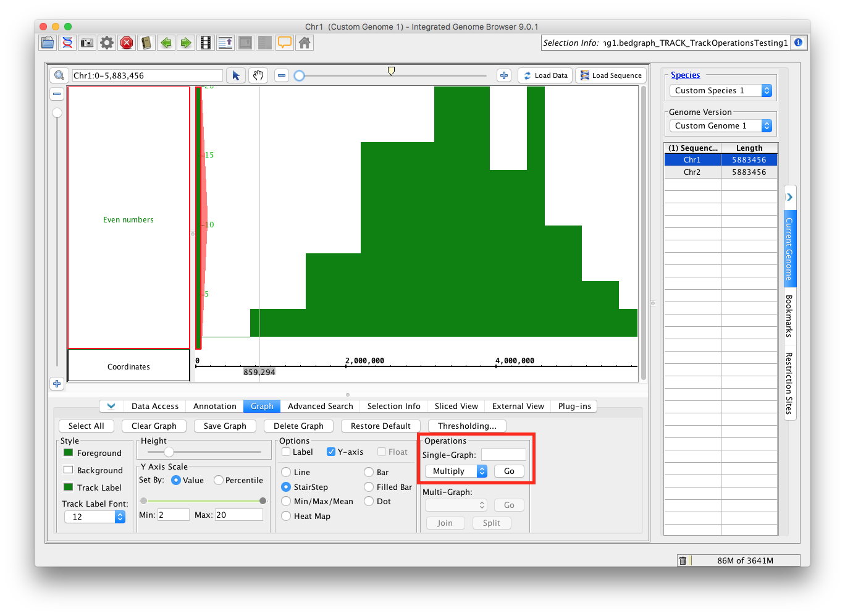Click the Select All button
Viewport: 845px width, 616px height.
[86, 426]
